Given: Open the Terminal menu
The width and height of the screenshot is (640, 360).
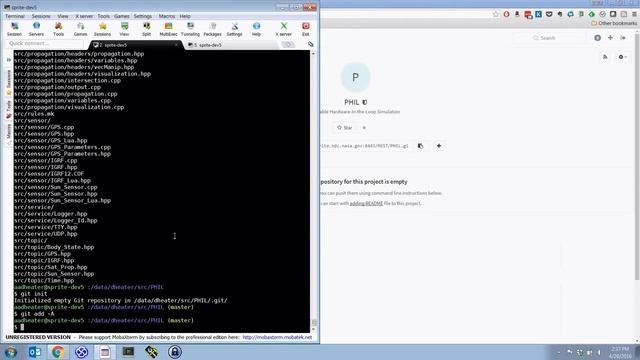Looking at the screenshot, I should tap(15, 16).
